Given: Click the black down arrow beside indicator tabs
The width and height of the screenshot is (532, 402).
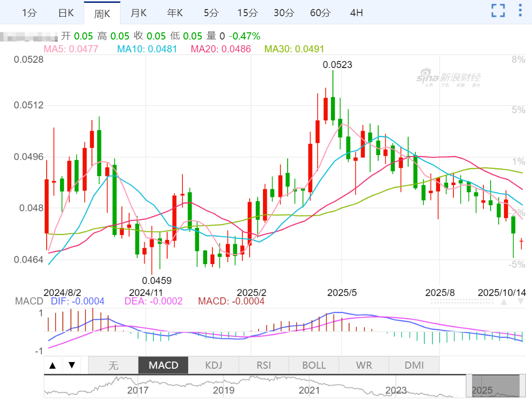Looking at the screenshot, I should (71, 365).
